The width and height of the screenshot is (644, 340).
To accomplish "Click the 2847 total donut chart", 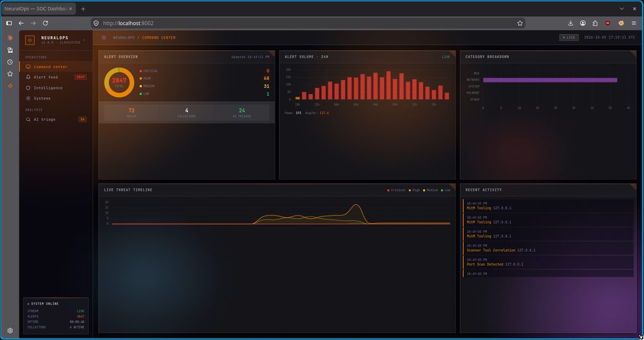I will coord(119,82).
